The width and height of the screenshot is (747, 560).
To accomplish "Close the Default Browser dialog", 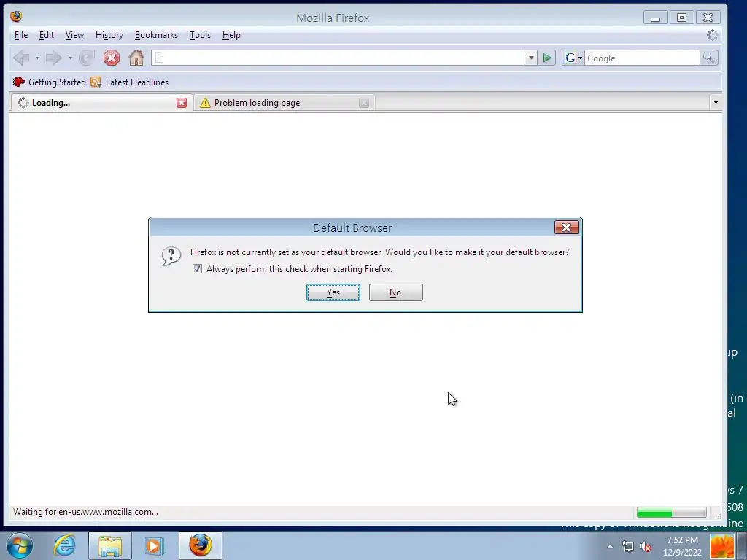I will 566,227.
